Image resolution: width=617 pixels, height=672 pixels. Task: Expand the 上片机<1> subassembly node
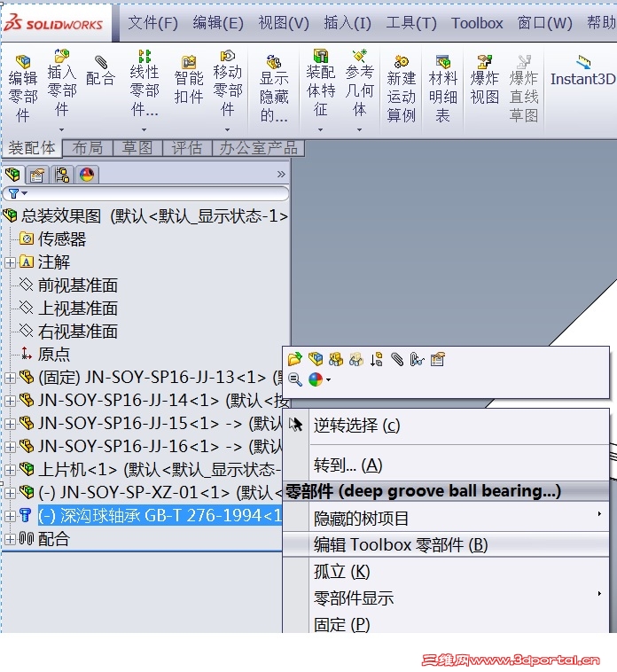(x=10, y=470)
